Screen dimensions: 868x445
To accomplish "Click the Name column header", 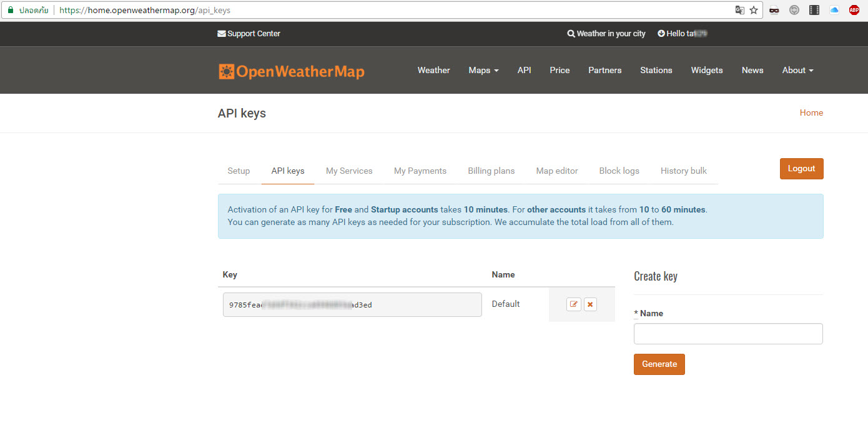I will (503, 274).
